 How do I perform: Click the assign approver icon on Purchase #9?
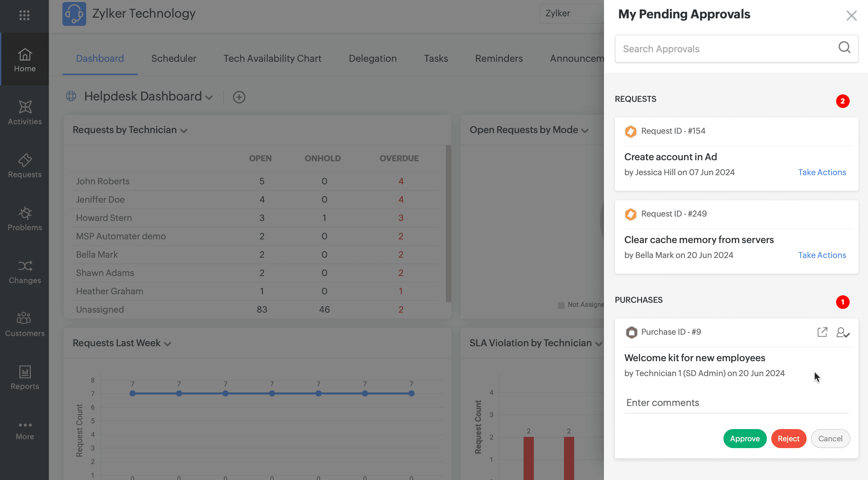point(843,332)
